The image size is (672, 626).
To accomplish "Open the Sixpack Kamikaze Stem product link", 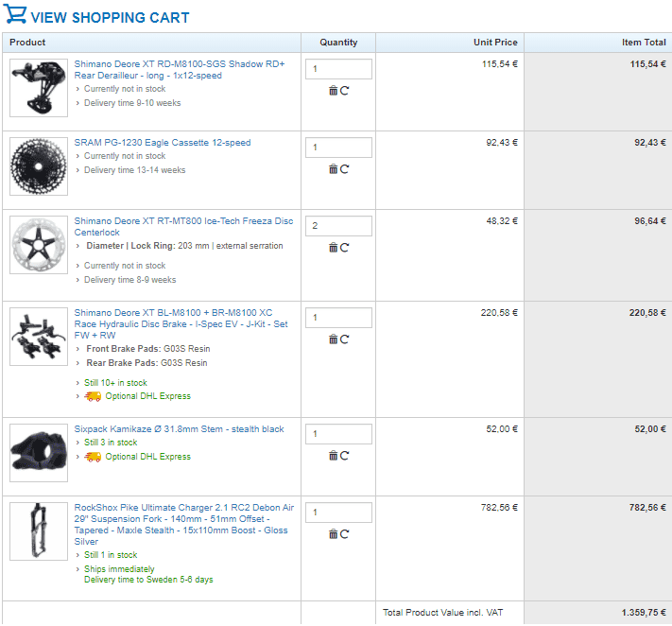I will pos(179,429).
